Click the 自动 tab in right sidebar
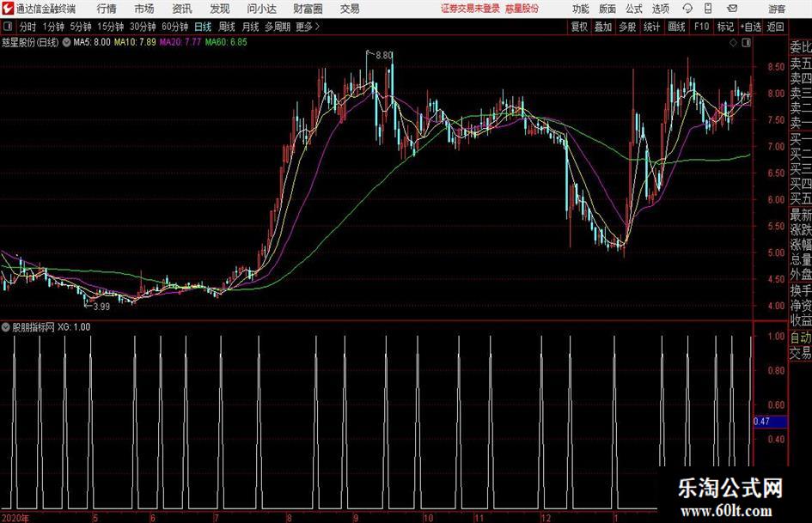Viewport: 812px width, 523px height. pyautogui.click(x=801, y=338)
